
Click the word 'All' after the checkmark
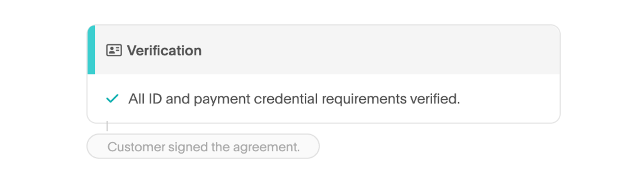pos(136,99)
